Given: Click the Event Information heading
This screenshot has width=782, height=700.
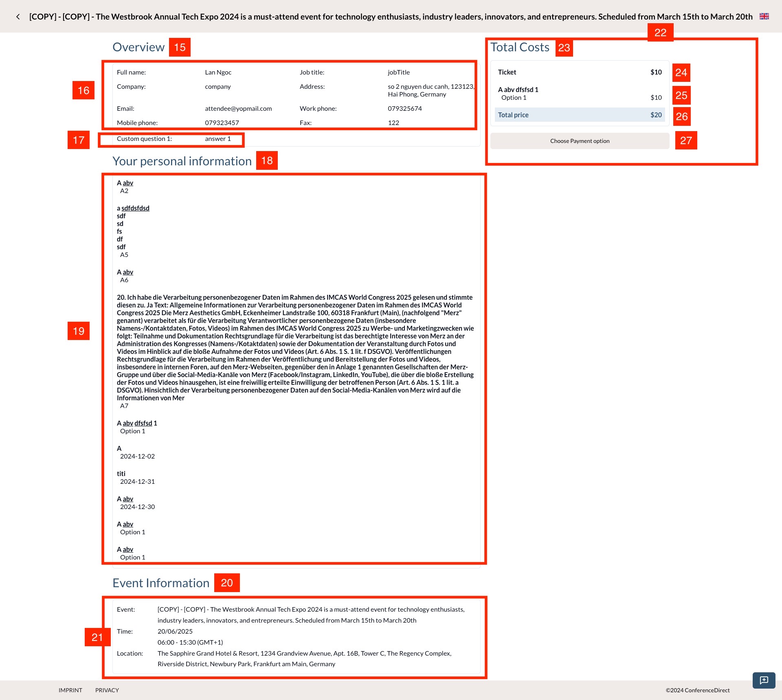Looking at the screenshot, I should point(160,583).
